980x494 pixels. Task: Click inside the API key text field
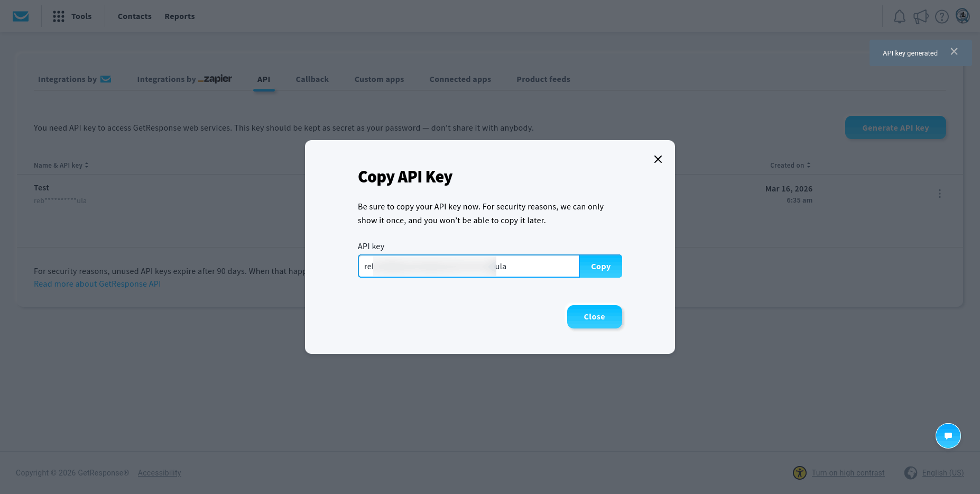[x=468, y=267]
